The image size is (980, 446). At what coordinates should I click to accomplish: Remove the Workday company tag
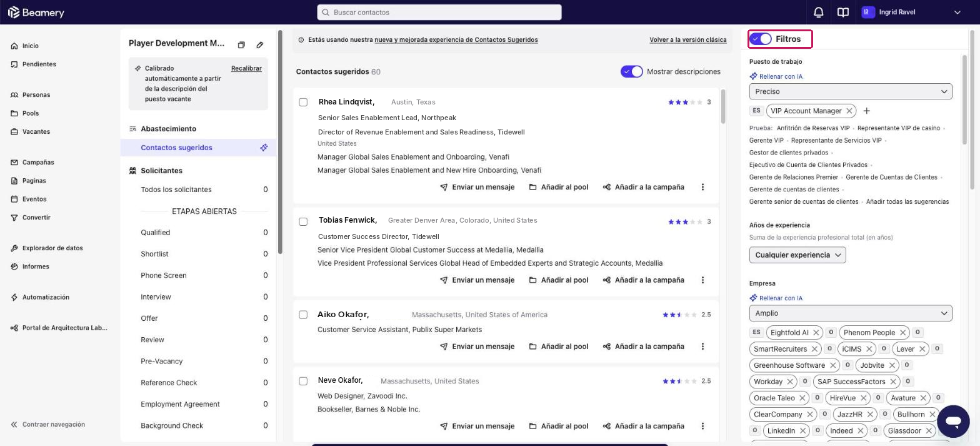pos(790,382)
